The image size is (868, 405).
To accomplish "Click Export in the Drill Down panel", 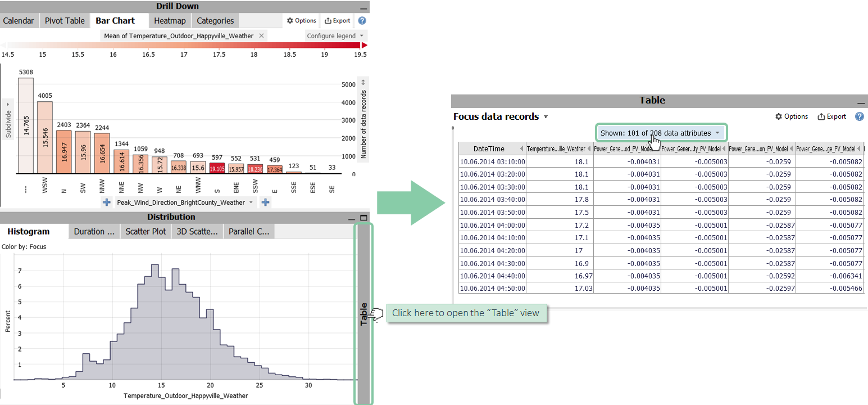I will pyautogui.click(x=338, y=21).
